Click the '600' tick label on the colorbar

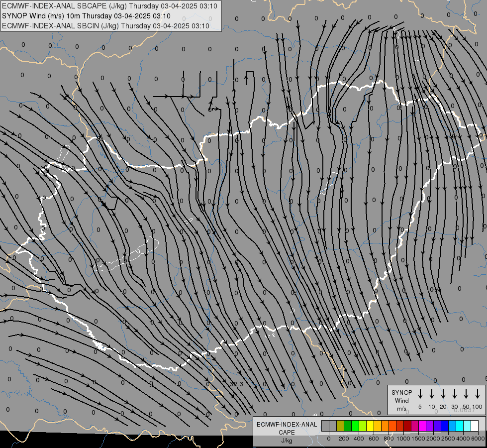coord(374,439)
